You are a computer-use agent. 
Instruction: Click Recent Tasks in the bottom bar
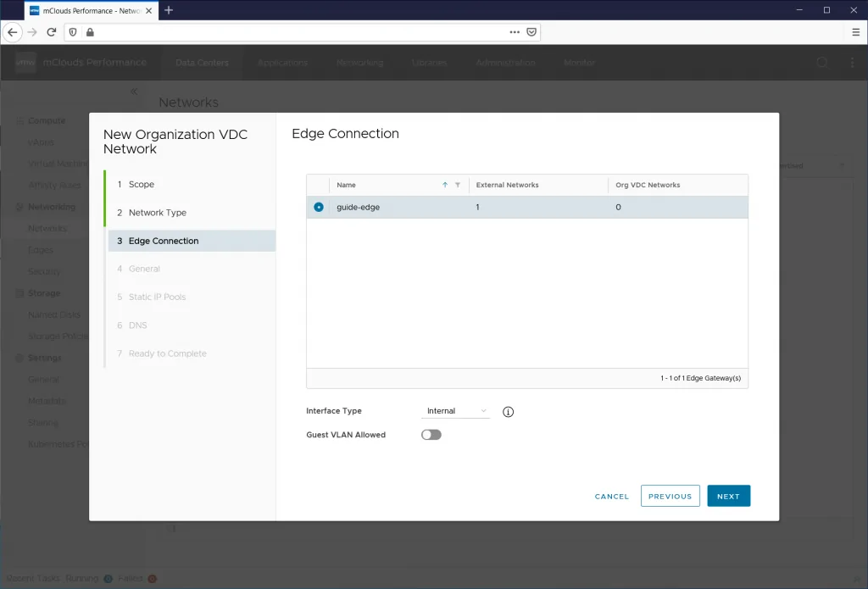[33, 579]
